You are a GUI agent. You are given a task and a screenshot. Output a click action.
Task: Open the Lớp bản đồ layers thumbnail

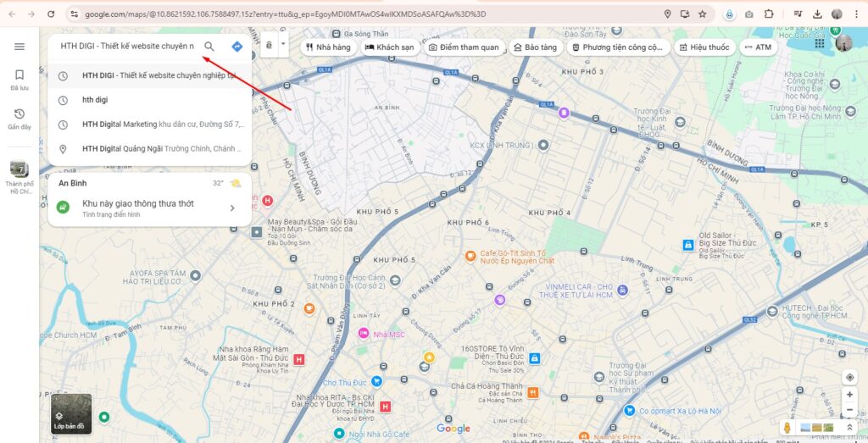pyautogui.click(x=71, y=413)
